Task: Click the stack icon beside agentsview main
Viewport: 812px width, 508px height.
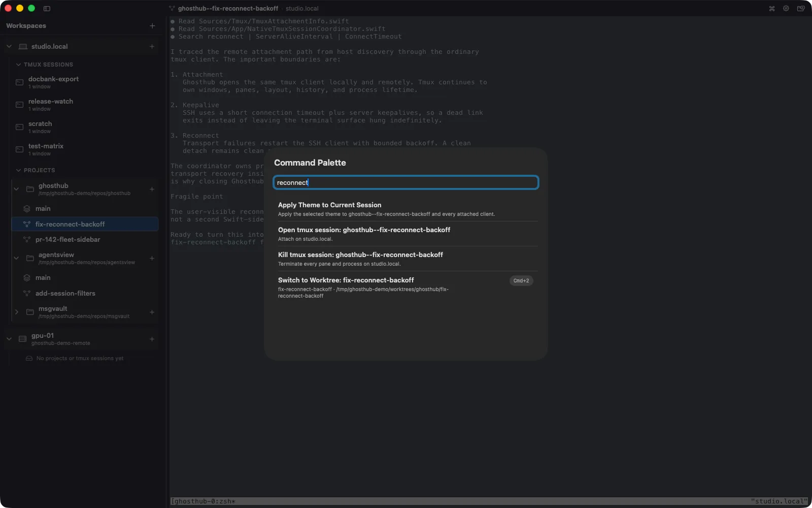Action: pos(27,278)
